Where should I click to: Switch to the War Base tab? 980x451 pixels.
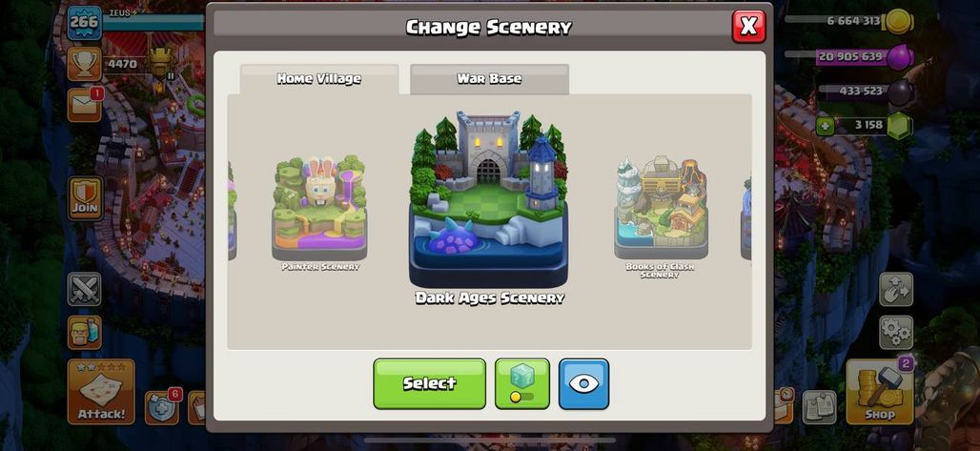(489, 79)
